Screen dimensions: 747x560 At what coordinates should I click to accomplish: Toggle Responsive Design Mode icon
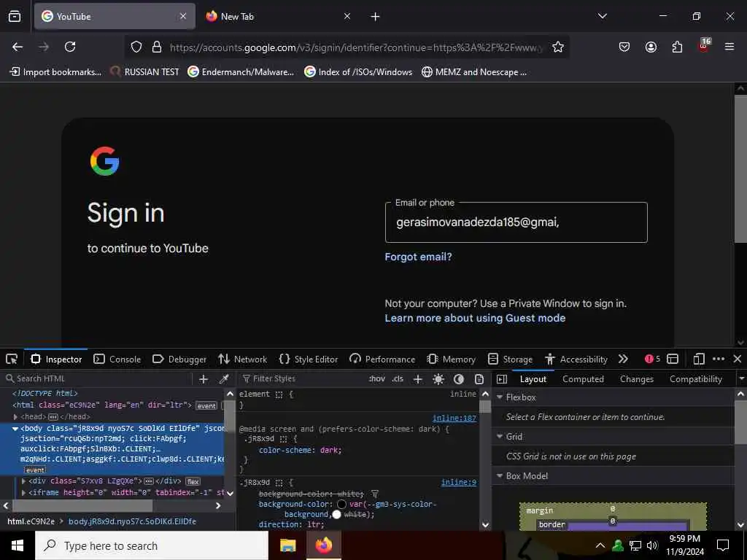point(699,359)
